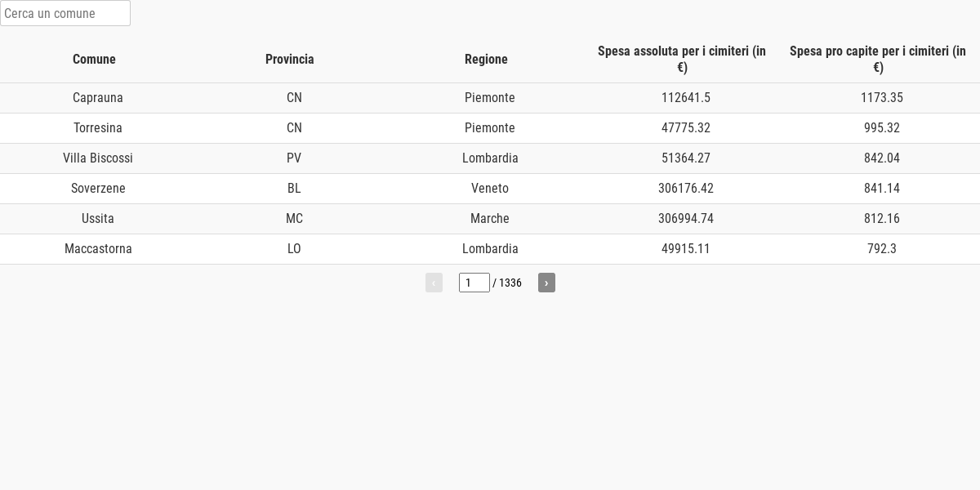
Task: Click the Villa Biscossi entry
Action: pyautogui.click(x=98, y=158)
